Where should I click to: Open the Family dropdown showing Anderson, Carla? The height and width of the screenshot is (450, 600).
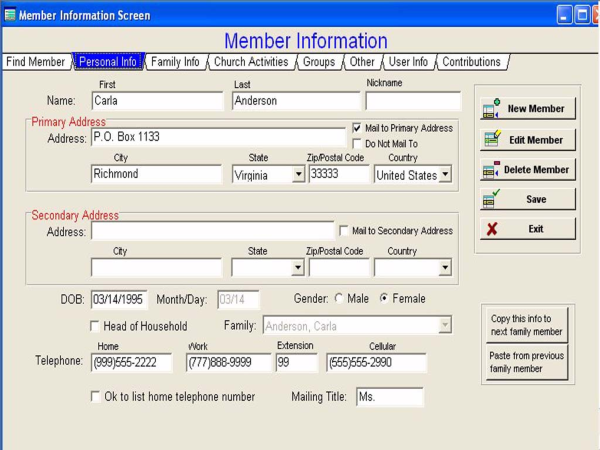tap(445, 326)
